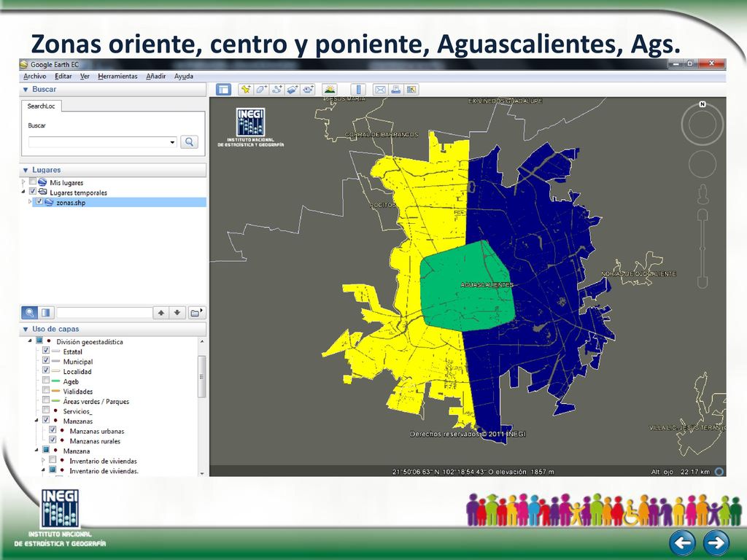The image size is (747, 560).
Task: Click the move joystick circle on the map
Action: (703, 163)
